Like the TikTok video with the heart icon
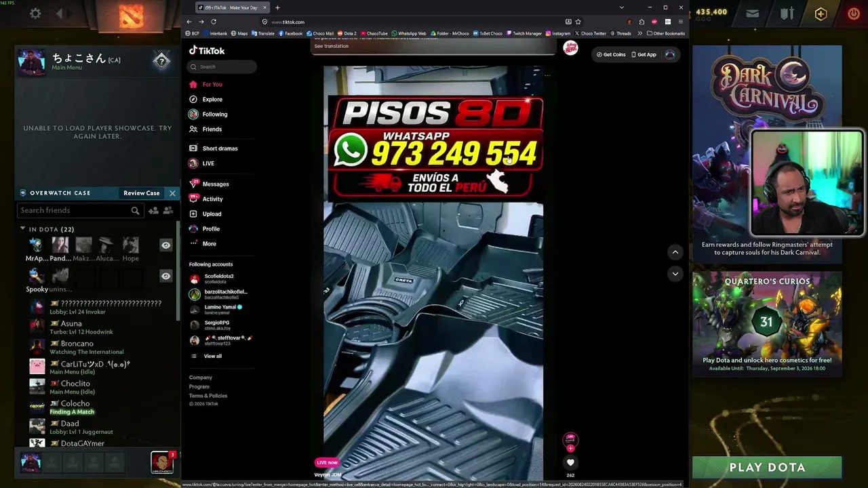The image size is (868, 488). (570, 462)
